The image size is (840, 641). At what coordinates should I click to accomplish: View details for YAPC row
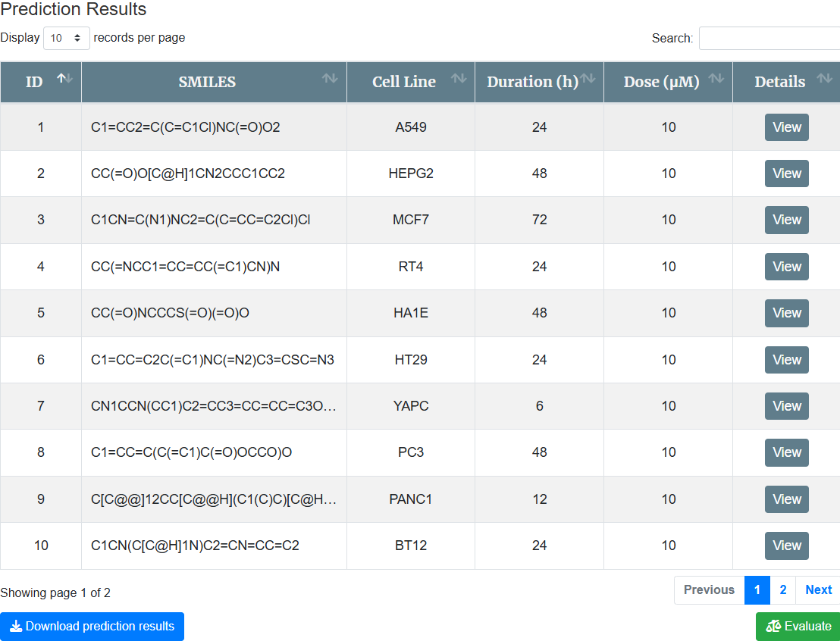click(786, 406)
